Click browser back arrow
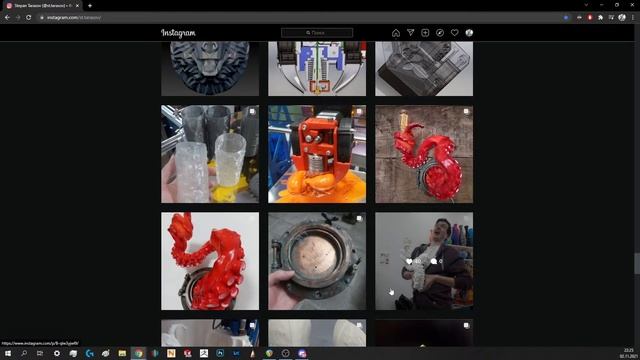This screenshot has width=640, height=360. click(x=7, y=18)
